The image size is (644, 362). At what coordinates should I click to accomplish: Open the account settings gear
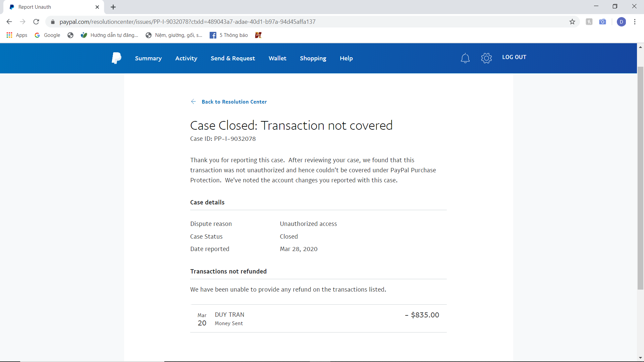[x=486, y=58]
